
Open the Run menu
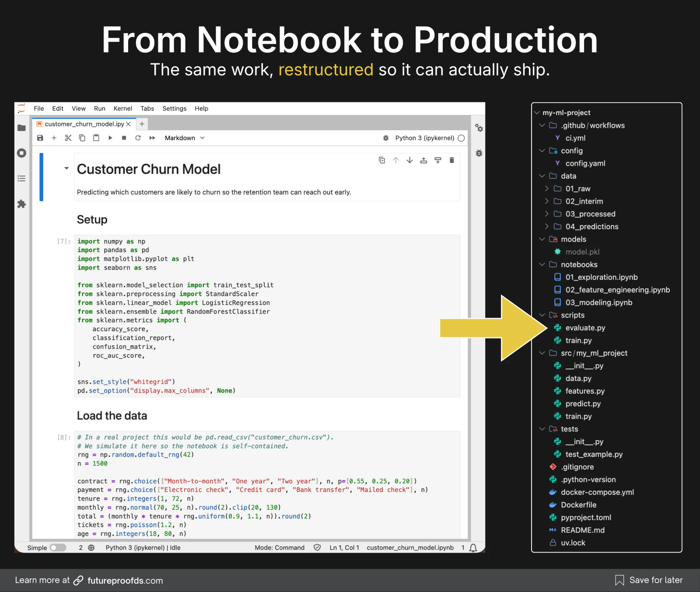(x=100, y=108)
